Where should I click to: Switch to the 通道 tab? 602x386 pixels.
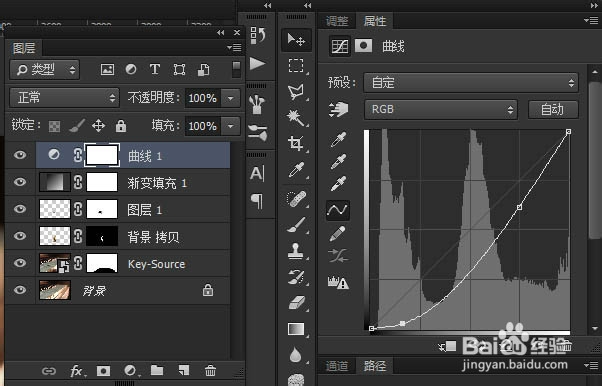click(x=337, y=366)
